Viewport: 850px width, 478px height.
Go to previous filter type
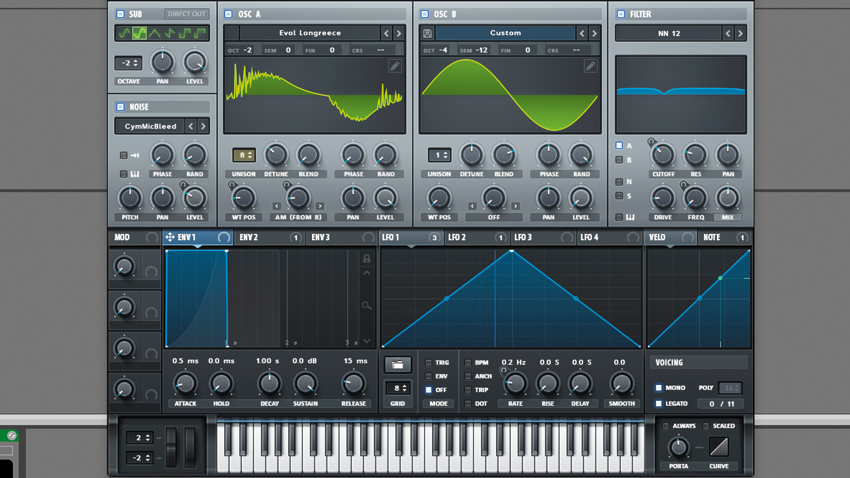pyautogui.click(x=728, y=34)
